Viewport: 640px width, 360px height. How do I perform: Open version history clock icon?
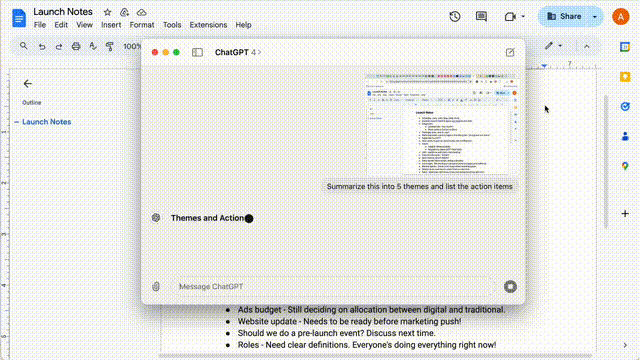pos(455,17)
